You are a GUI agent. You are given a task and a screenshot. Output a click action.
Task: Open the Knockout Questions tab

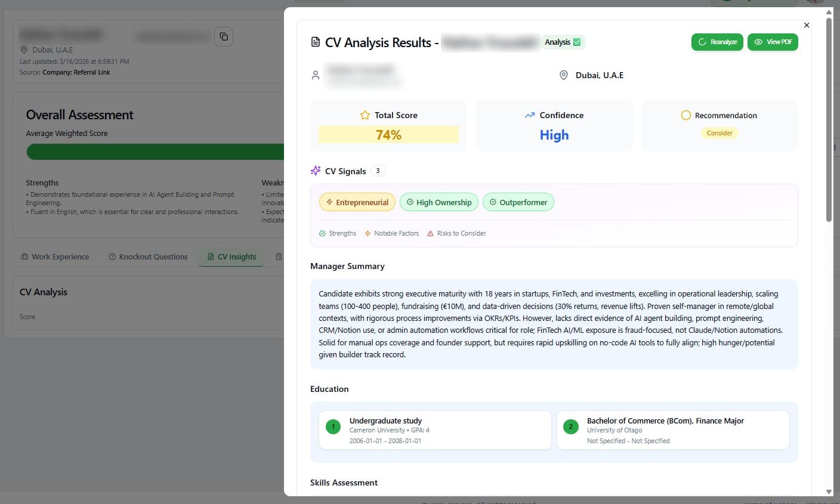[148, 256]
